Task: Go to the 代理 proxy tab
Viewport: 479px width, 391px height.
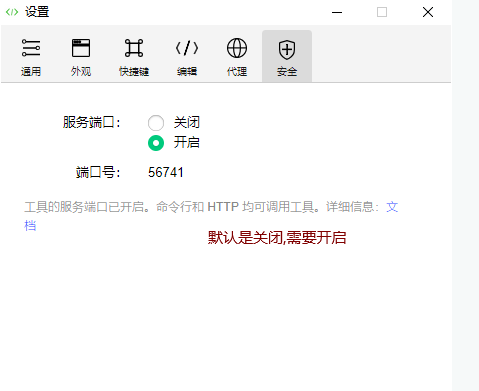Action: tap(237, 57)
